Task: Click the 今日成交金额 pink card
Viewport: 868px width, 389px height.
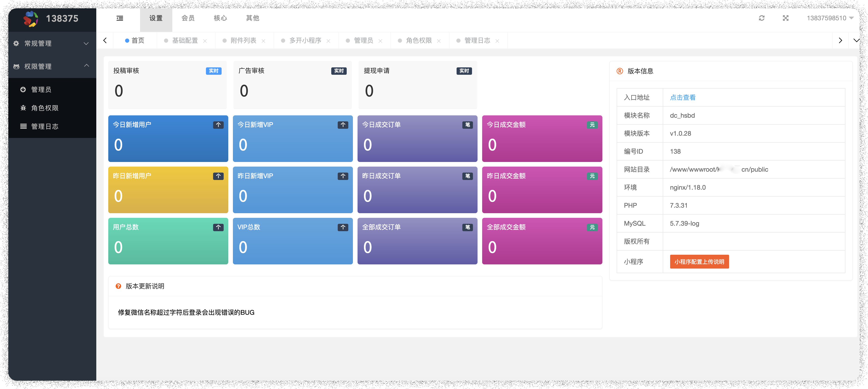Action: tap(542, 139)
